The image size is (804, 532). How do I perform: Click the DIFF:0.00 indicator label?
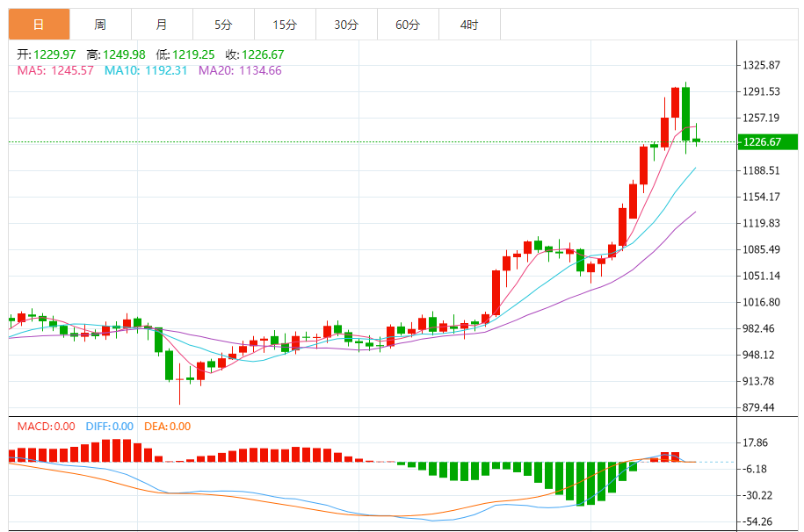109,427
